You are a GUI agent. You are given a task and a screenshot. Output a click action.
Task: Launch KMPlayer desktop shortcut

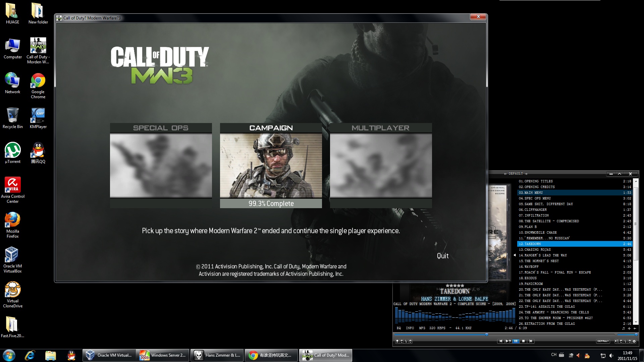pyautogui.click(x=38, y=118)
